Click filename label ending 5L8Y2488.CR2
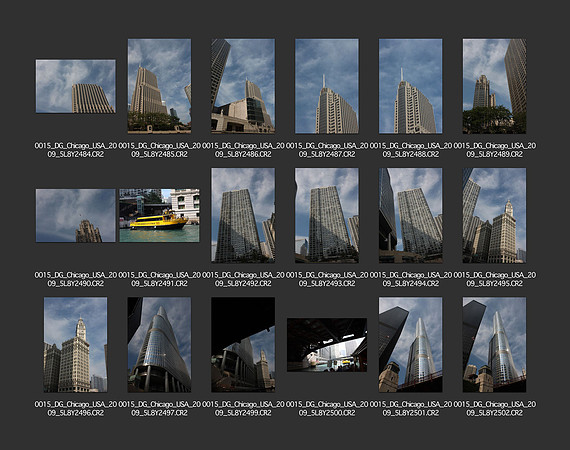The height and width of the screenshot is (450, 570). click(x=410, y=150)
